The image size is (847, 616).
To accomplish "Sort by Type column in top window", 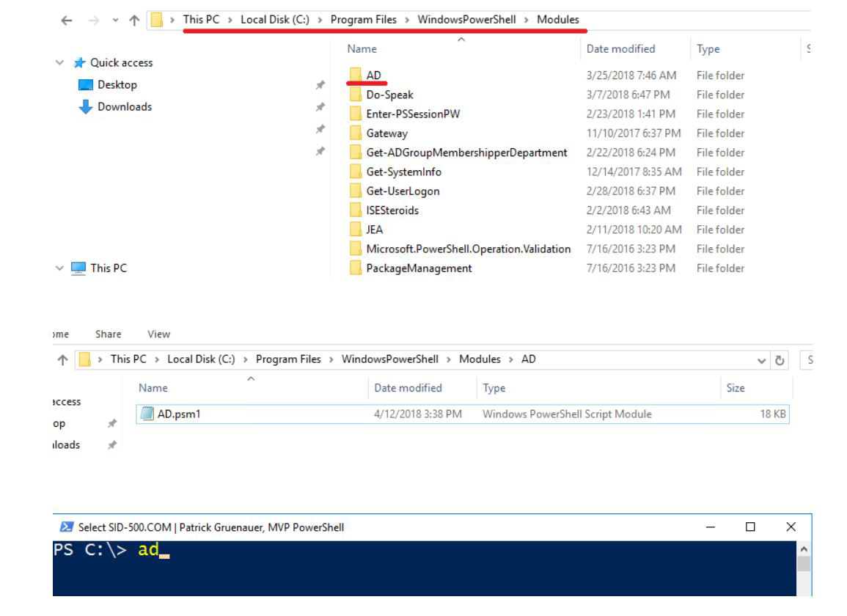I will [x=708, y=49].
